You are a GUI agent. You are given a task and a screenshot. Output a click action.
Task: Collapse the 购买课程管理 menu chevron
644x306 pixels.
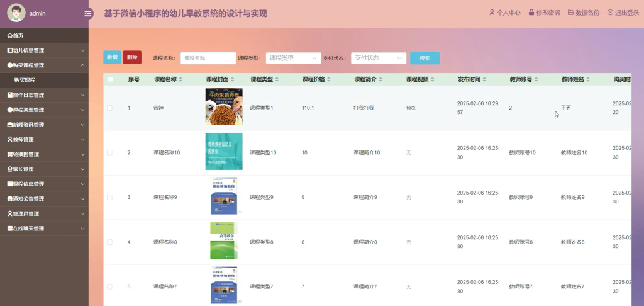[82, 65]
